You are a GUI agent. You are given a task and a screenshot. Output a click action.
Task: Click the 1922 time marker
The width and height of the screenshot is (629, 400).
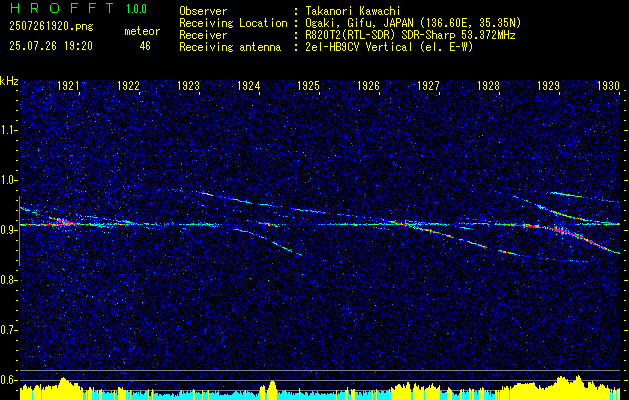(128, 85)
